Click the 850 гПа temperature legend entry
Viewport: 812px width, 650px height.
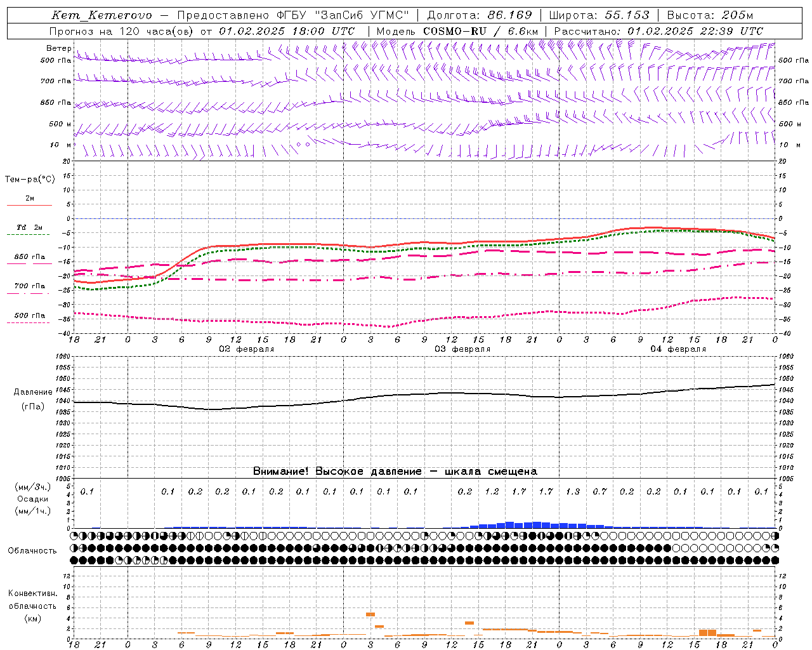click(29, 257)
